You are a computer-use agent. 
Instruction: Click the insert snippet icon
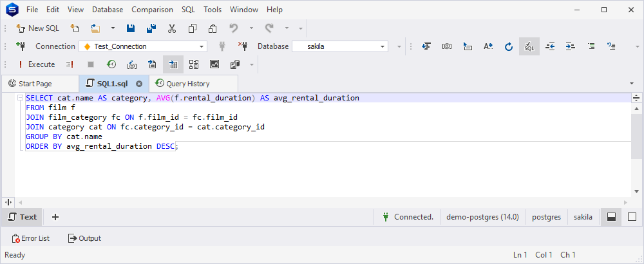pos(468,46)
